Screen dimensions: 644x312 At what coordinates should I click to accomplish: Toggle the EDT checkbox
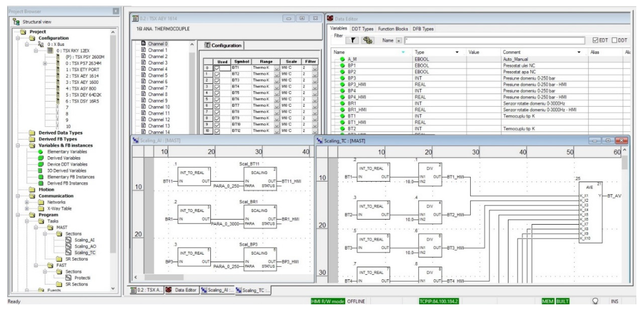coord(595,40)
